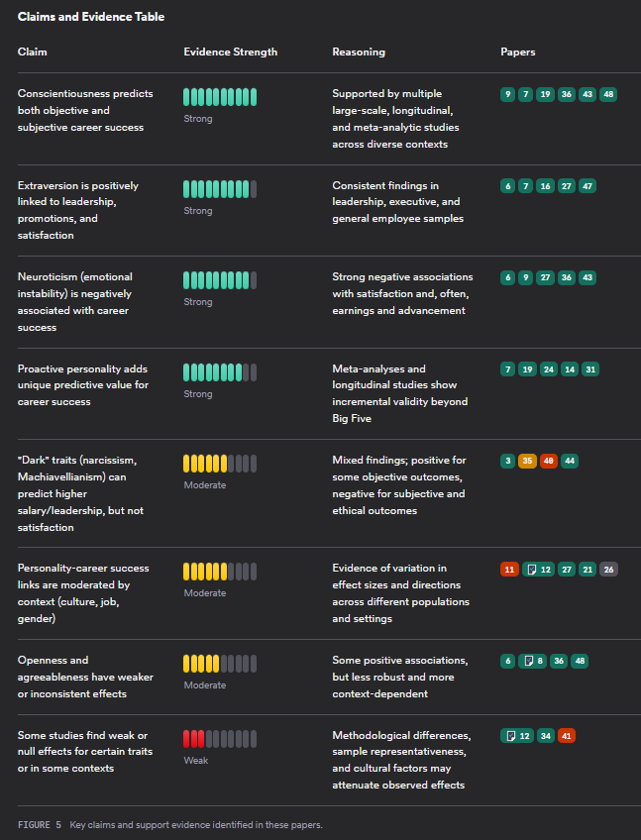The image size is (641, 840).
Task: Select paper 31 badge in Proactive personality row
Action: pos(590,369)
